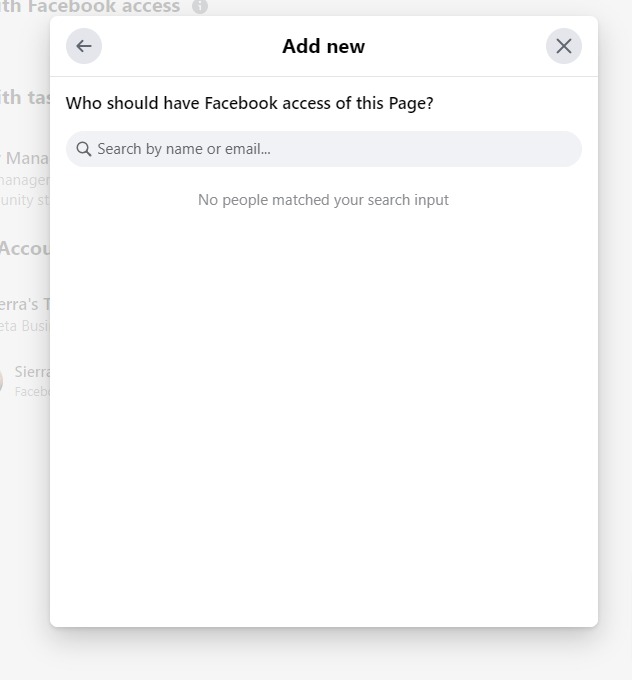Click Sierra's profile avatar behind the dialog
This screenshot has height=680, width=632.
pyautogui.click(x=2, y=380)
